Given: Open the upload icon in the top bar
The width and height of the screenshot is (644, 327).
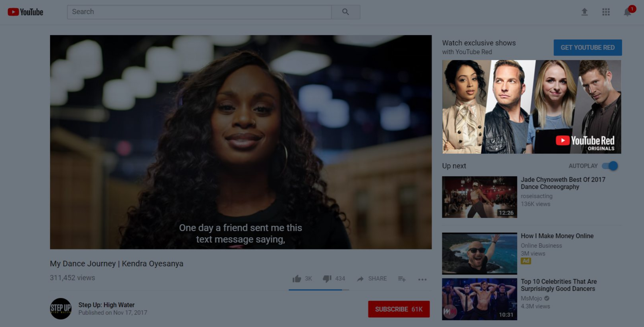Looking at the screenshot, I should pos(584,11).
